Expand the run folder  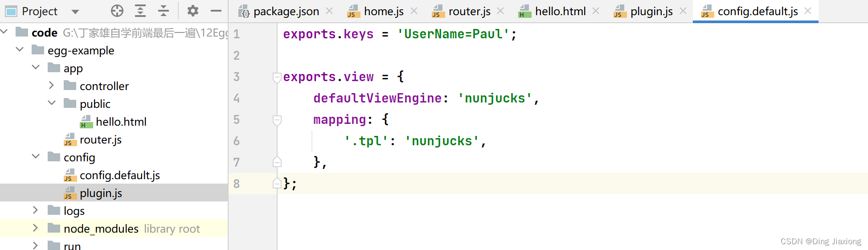point(36,245)
